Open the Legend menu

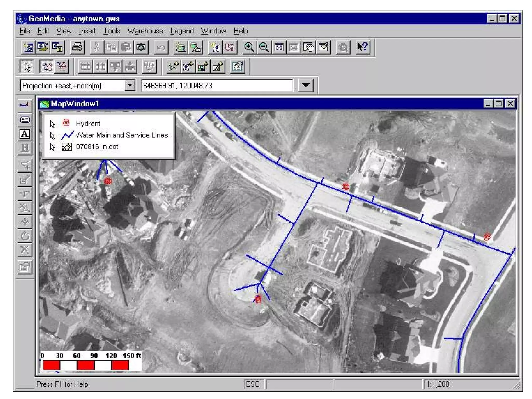tap(182, 31)
